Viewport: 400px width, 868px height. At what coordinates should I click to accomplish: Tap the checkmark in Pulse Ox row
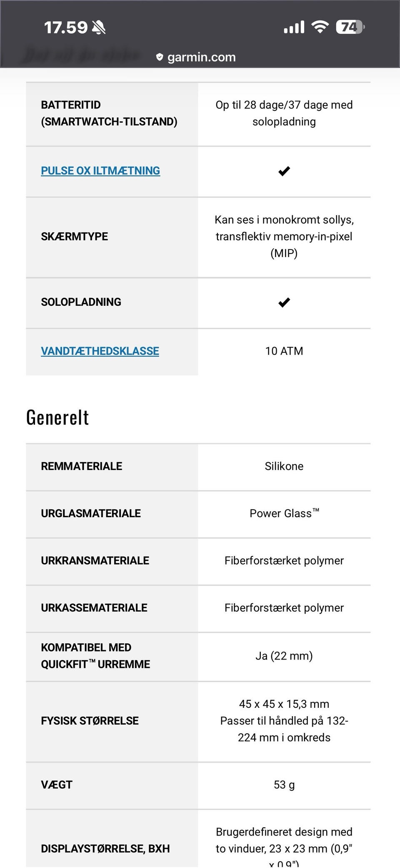pos(284,171)
